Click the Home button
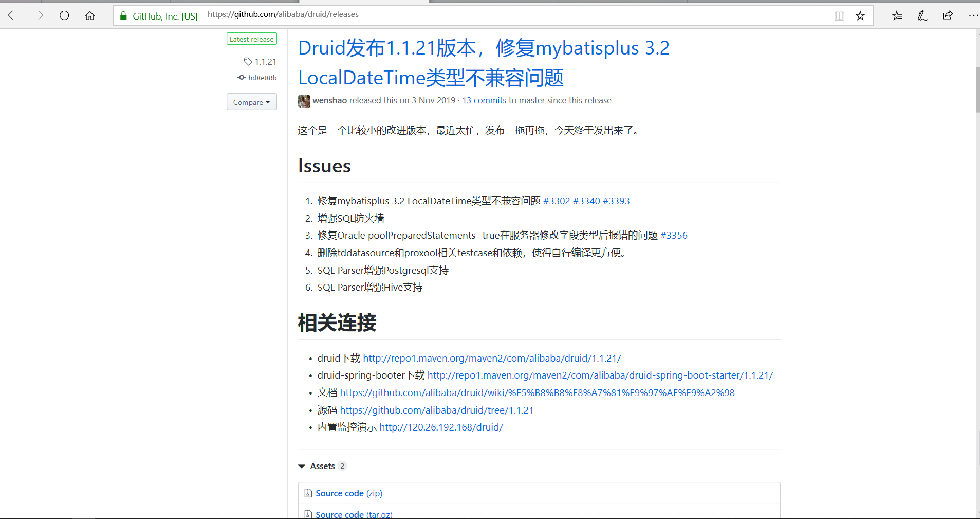980x519 pixels. pyautogui.click(x=90, y=15)
